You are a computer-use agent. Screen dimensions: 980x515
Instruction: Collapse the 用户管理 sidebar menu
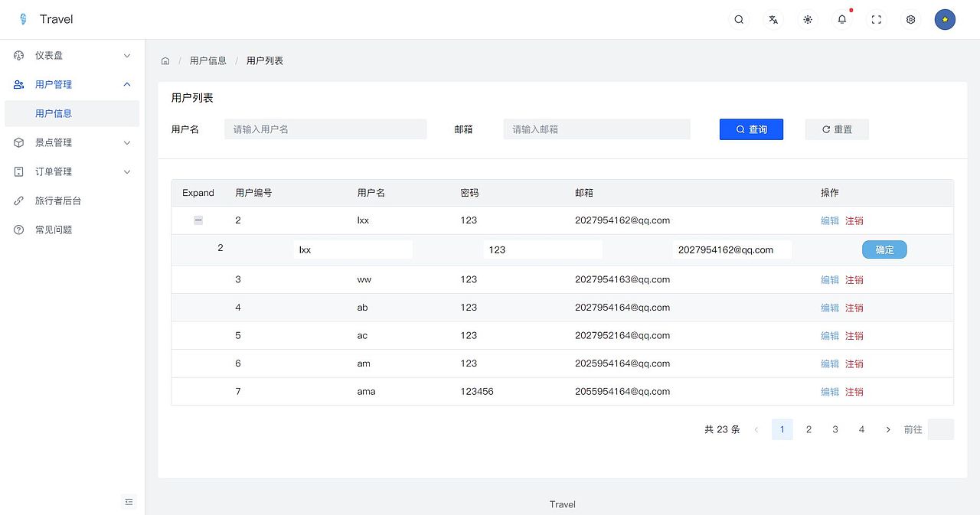click(72, 84)
